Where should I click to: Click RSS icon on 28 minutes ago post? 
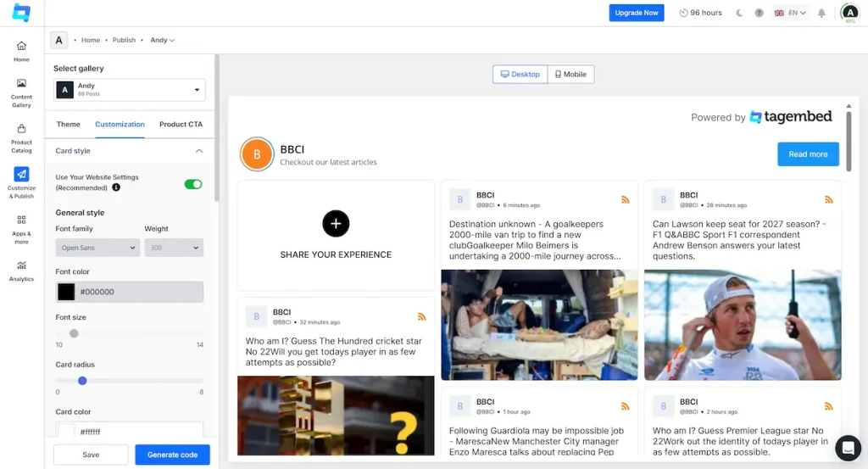click(829, 200)
